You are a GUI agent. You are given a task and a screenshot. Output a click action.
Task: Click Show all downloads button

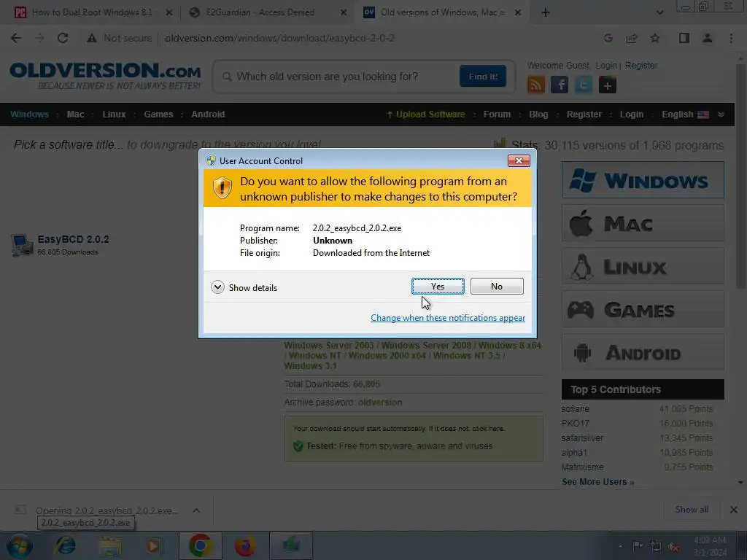(692, 510)
